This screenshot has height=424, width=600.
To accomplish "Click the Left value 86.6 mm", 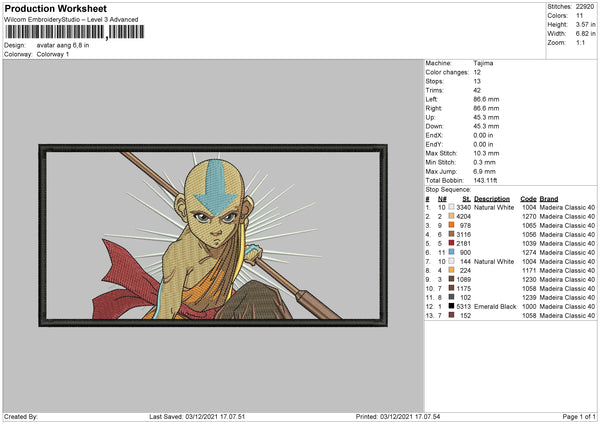I will click(486, 99).
